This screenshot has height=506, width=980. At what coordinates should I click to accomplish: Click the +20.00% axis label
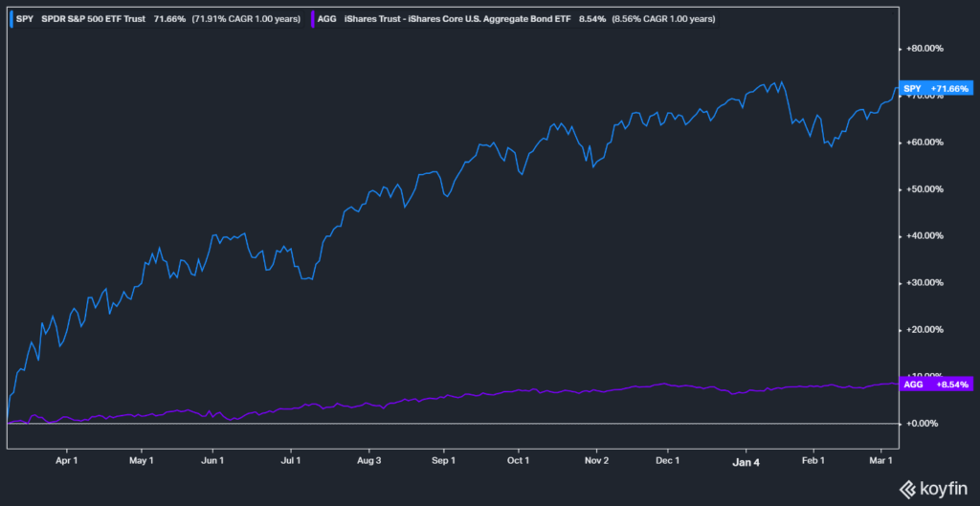click(924, 330)
